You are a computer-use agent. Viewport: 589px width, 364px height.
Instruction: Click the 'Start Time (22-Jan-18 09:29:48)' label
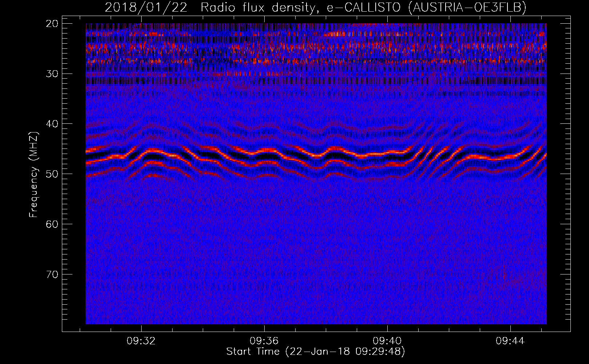[x=316, y=352]
